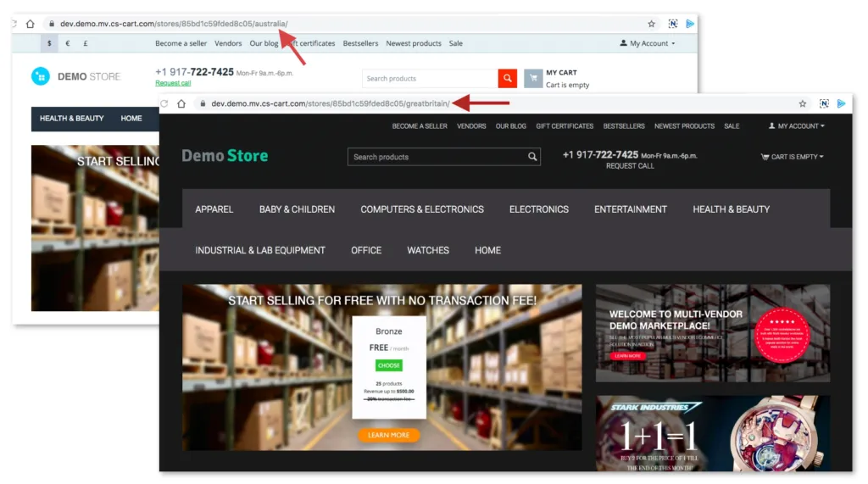Viewport: 868px width, 484px height.
Task: Click the blue Demo Store logo icon
Action: click(41, 76)
